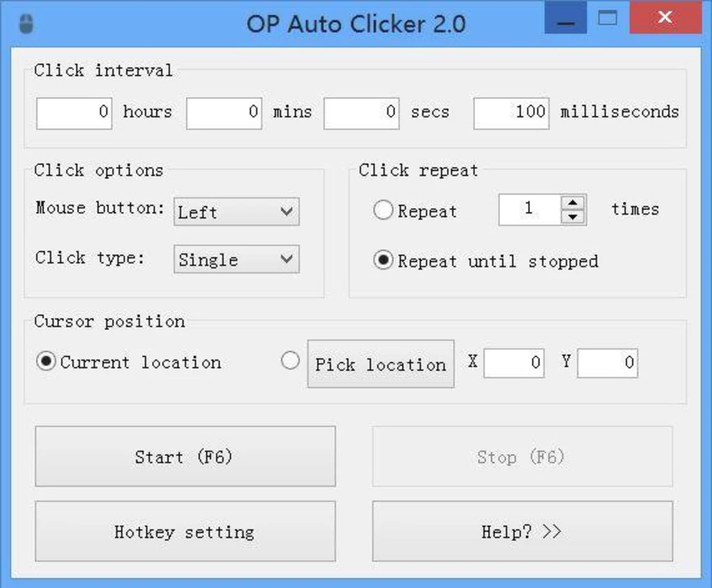The height and width of the screenshot is (588, 712).
Task: Select the Repeat radio button
Action: (x=383, y=210)
